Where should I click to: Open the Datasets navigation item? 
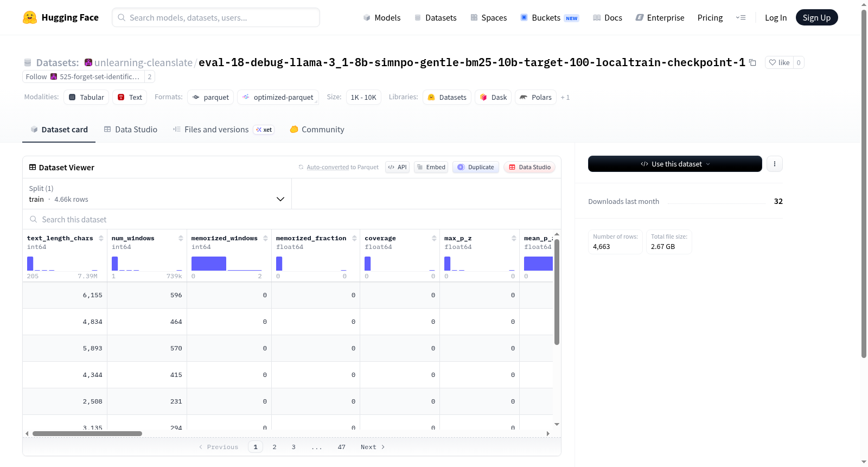tap(435, 17)
